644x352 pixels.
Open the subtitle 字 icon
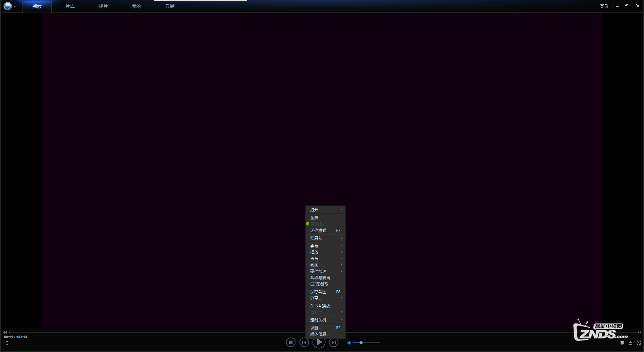(x=622, y=343)
